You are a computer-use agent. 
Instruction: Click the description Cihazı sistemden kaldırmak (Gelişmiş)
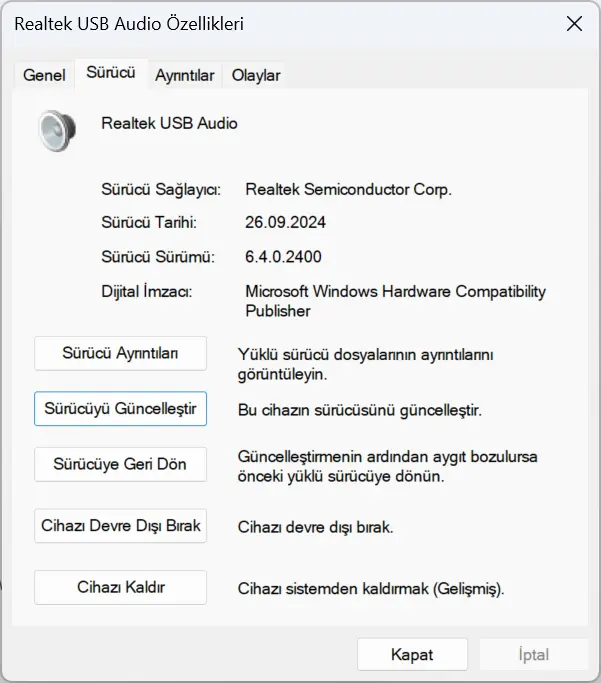click(x=371, y=589)
